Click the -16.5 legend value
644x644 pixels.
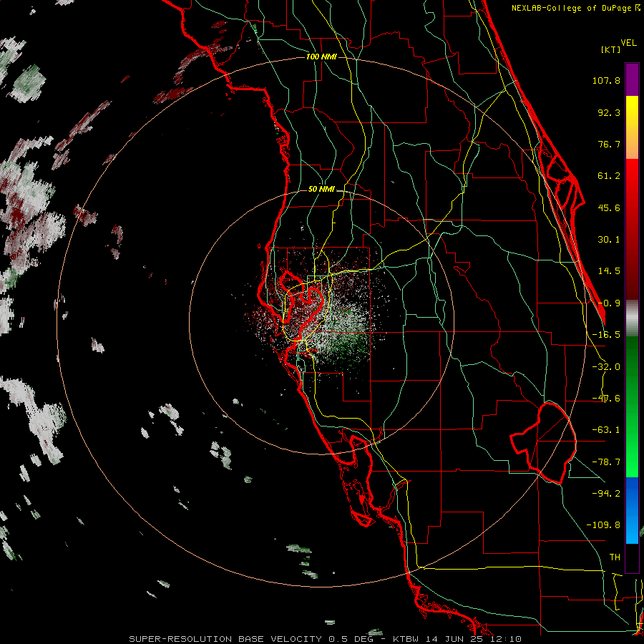coord(606,335)
